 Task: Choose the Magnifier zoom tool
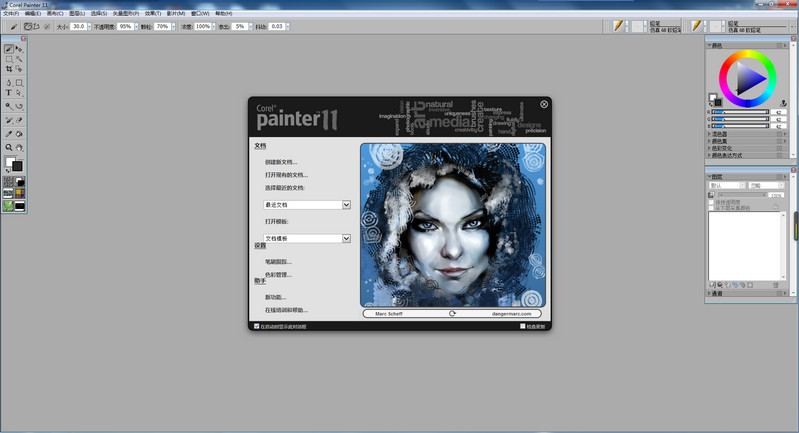(x=9, y=147)
